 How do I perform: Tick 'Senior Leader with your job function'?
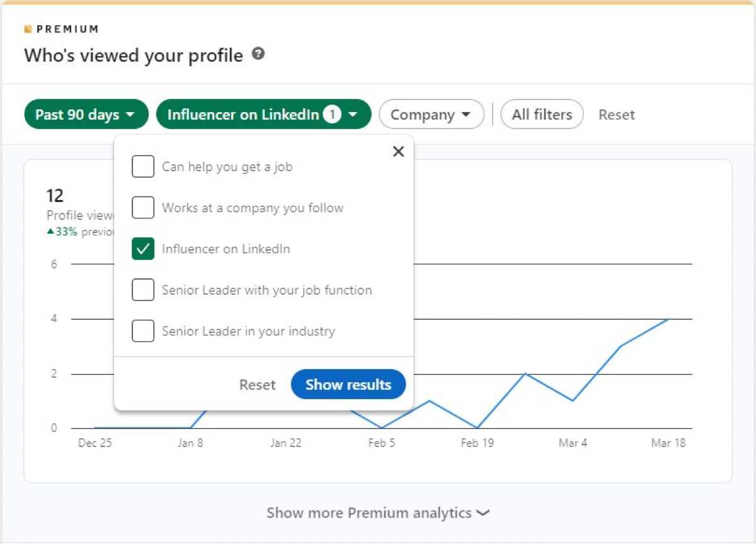click(x=143, y=290)
